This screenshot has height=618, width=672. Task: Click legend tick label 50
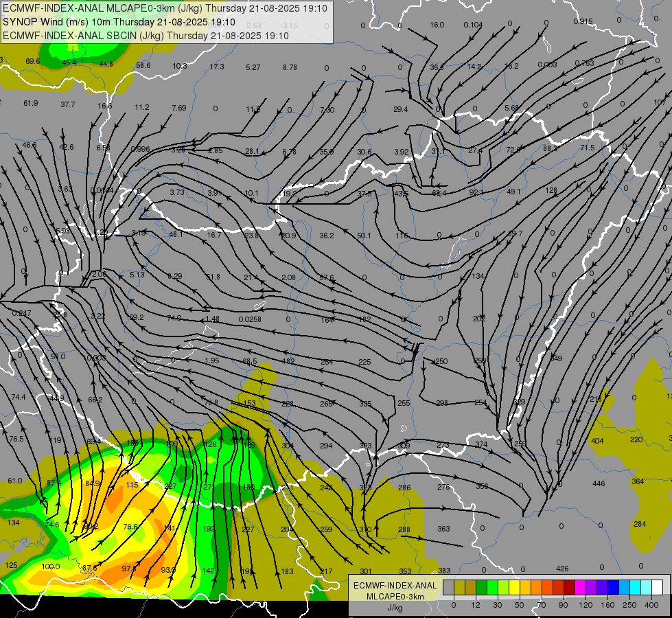(x=520, y=605)
